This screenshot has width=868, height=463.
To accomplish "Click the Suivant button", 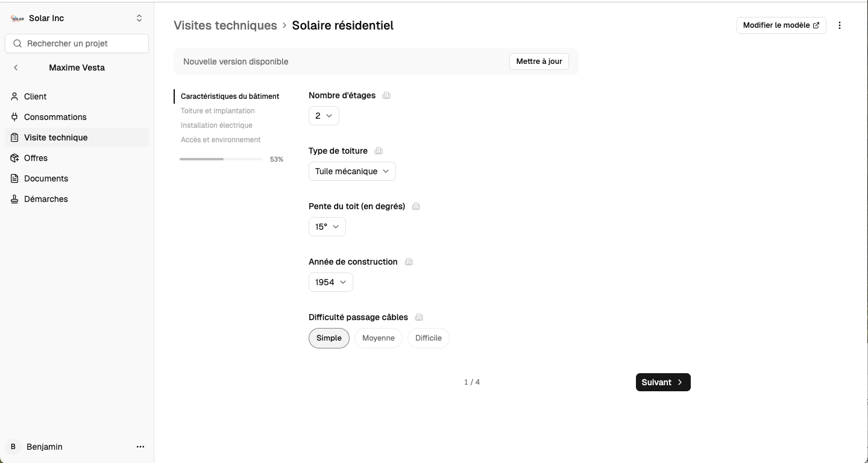I will pos(662,382).
